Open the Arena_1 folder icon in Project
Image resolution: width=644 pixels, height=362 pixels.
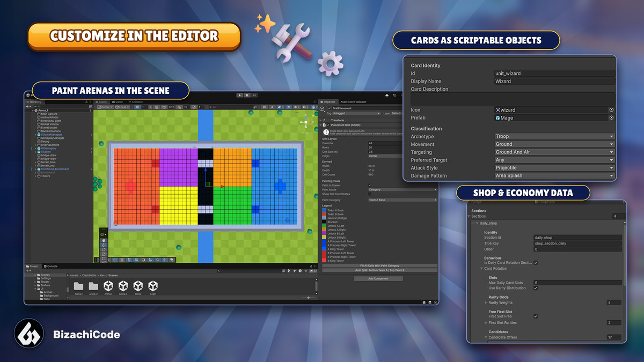click(x=78, y=286)
